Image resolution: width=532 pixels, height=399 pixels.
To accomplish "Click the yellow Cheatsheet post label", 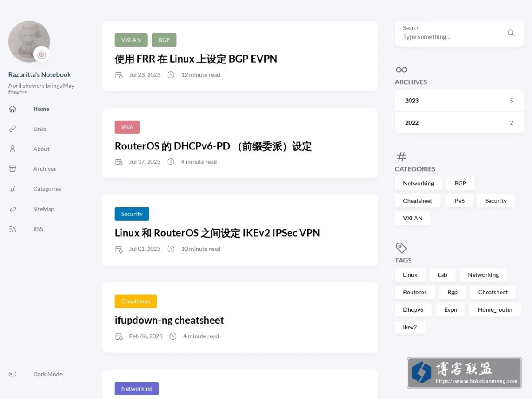I will [x=136, y=301].
